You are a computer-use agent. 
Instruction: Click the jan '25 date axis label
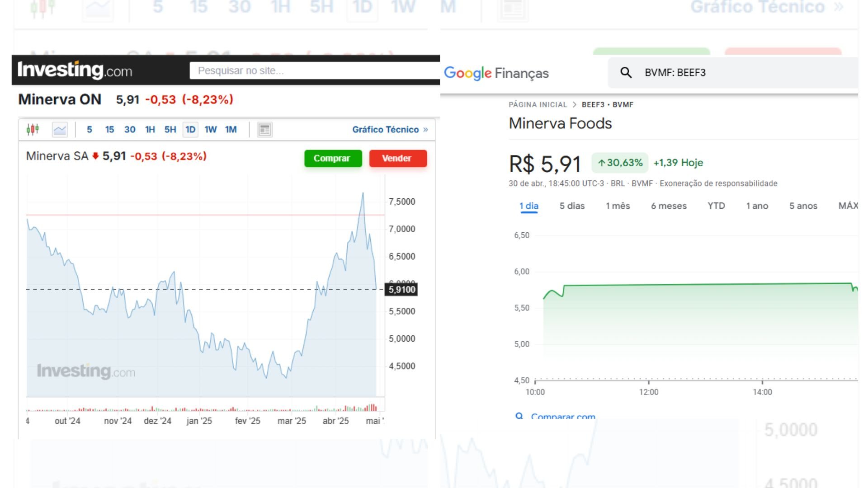(199, 421)
